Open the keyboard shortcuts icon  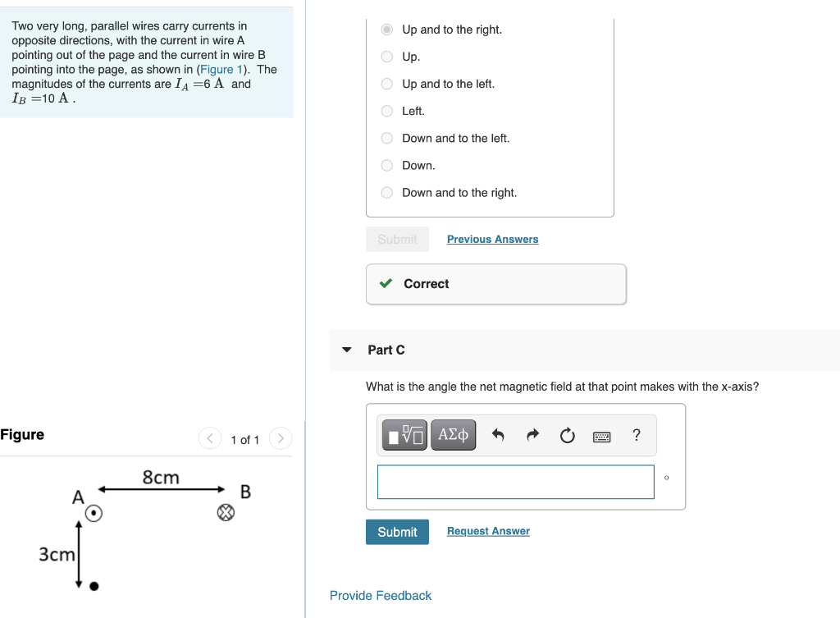click(601, 437)
